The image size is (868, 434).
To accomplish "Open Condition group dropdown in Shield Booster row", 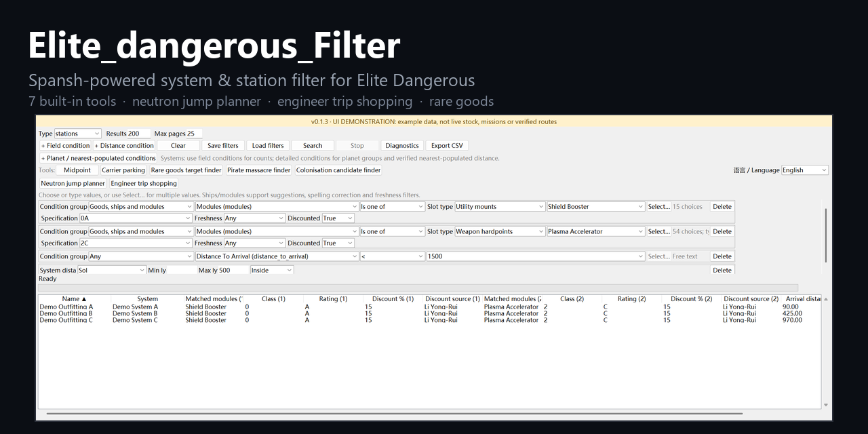I will tap(140, 207).
